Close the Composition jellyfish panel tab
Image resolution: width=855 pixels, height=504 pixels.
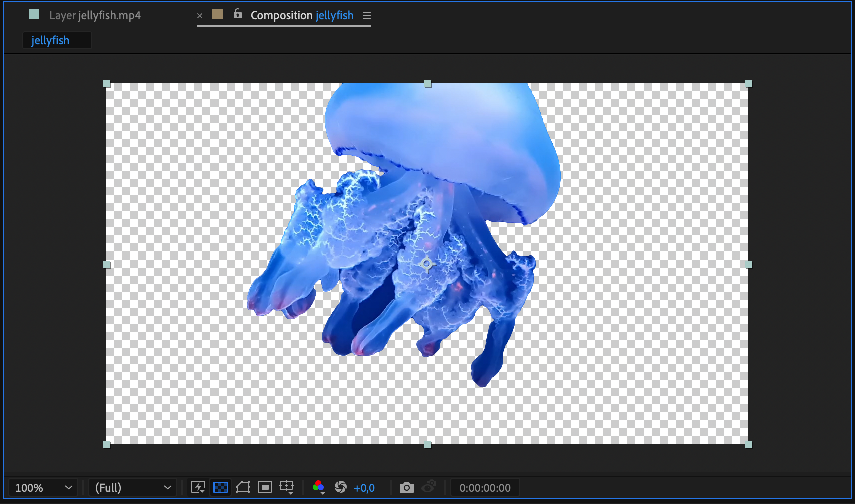click(200, 16)
